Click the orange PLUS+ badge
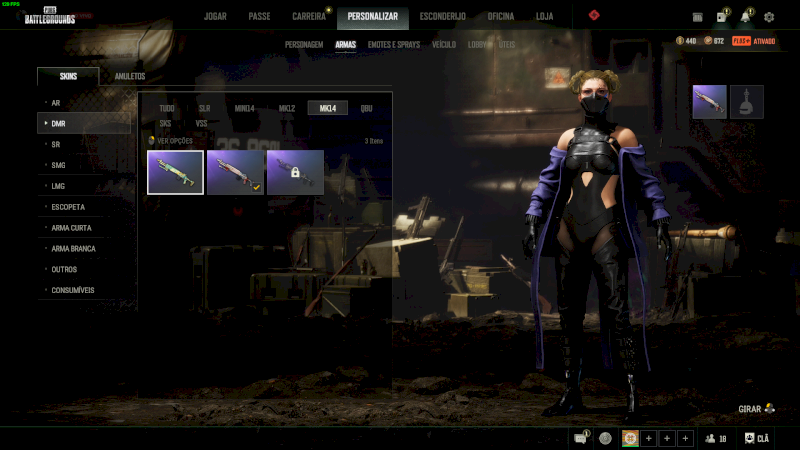The width and height of the screenshot is (800, 450). coord(741,41)
